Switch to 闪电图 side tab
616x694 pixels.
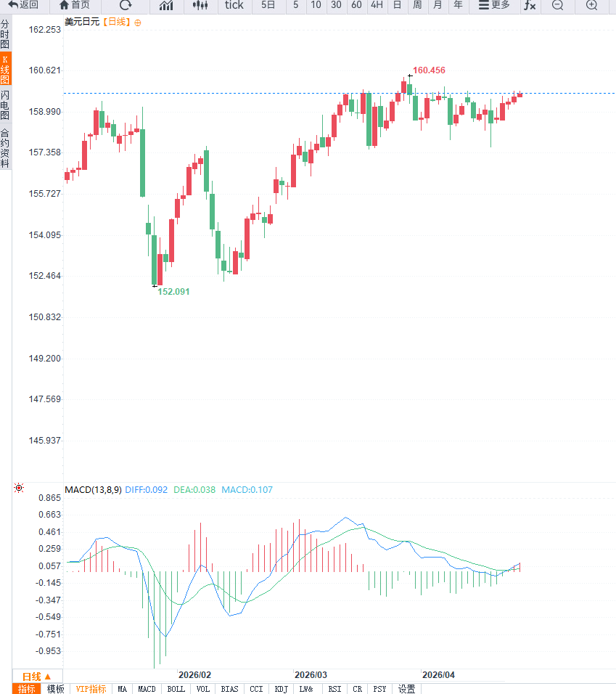[x=5, y=105]
